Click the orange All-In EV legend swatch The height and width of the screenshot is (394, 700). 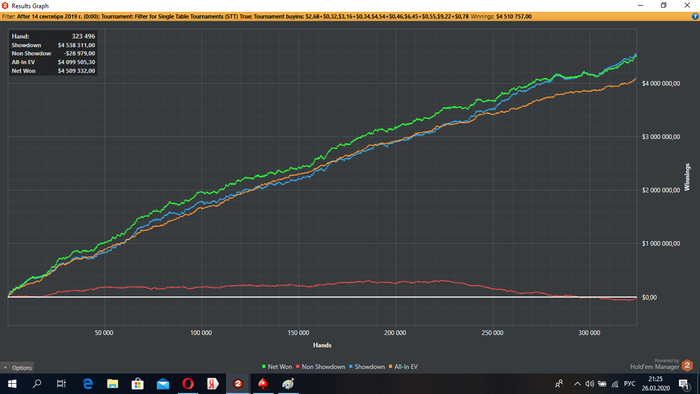tap(391, 367)
